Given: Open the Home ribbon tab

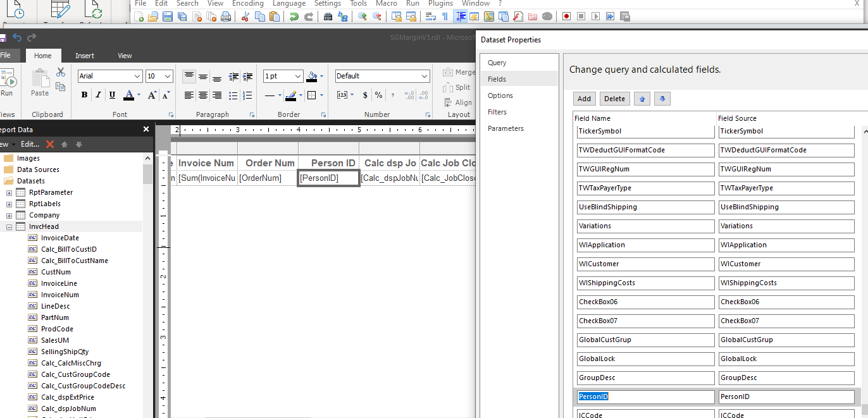Looking at the screenshot, I should coord(43,56).
